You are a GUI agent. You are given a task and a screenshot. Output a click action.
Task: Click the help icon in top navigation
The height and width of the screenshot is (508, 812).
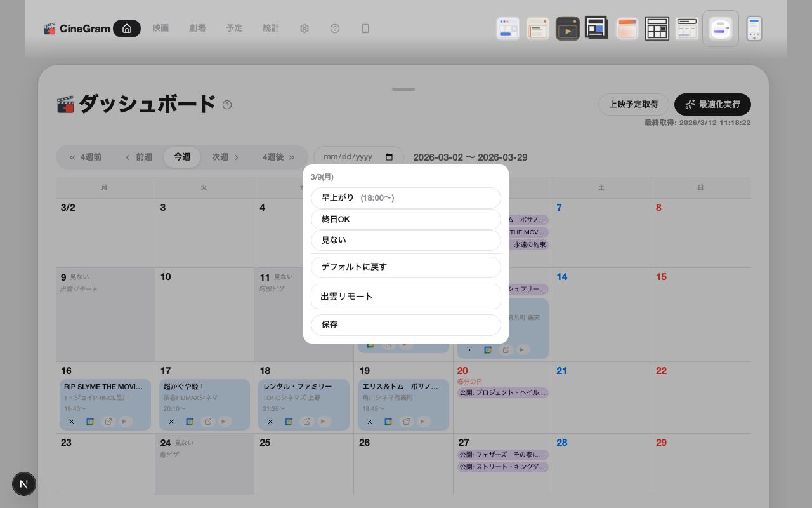point(335,29)
